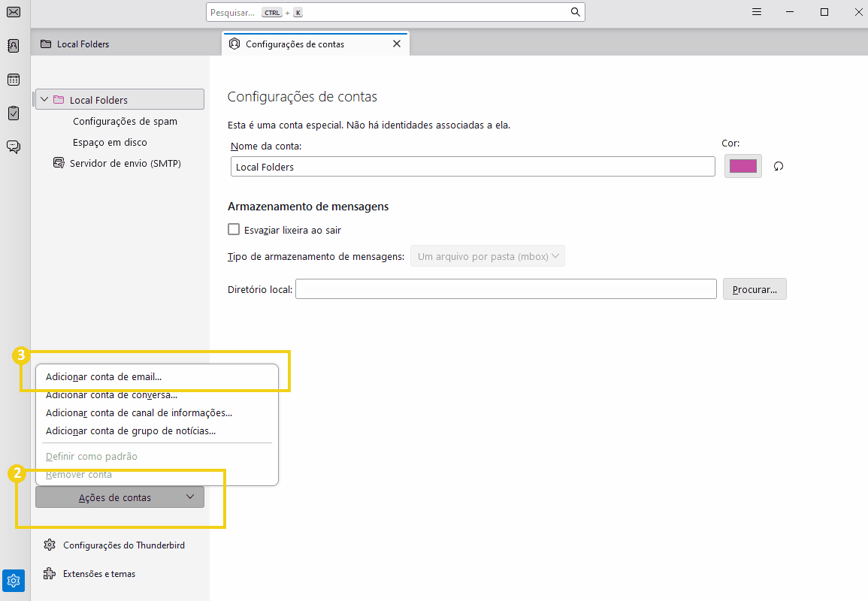This screenshot has height=601, width=868.
Task: Select 'Adicionar conta de grupo de notícias...'
Action: click(x=129, y=430)
